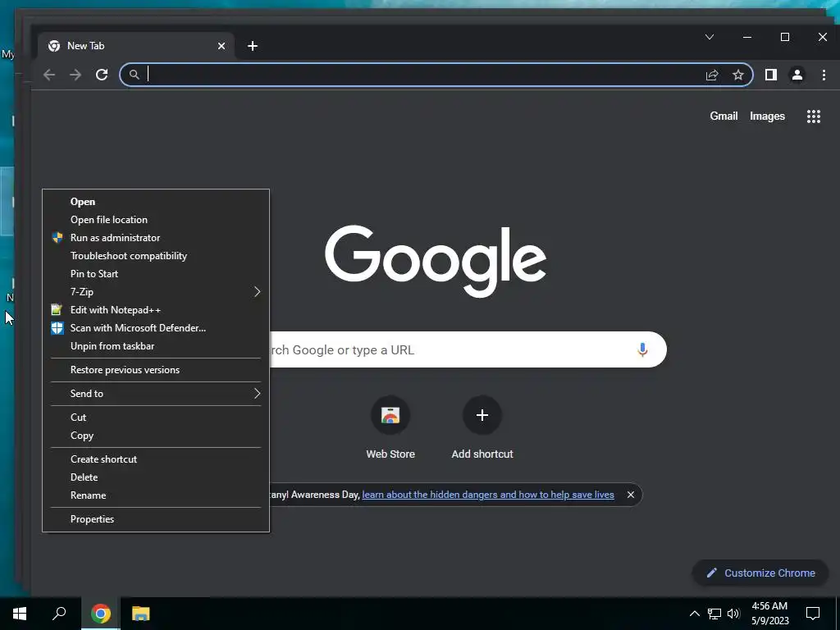
Task: Open the hidden dangers awareness link
Action: click(x=488, y=495)
